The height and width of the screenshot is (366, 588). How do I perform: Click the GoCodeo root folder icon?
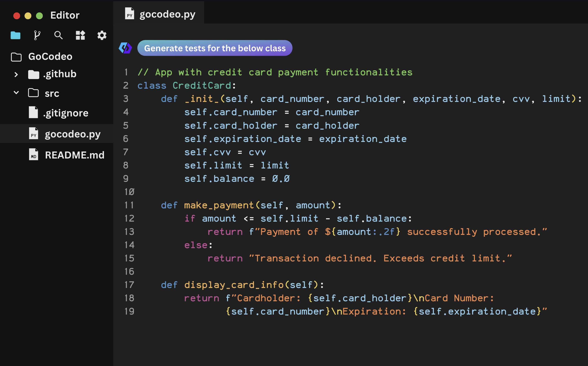(x=16, y=57)
